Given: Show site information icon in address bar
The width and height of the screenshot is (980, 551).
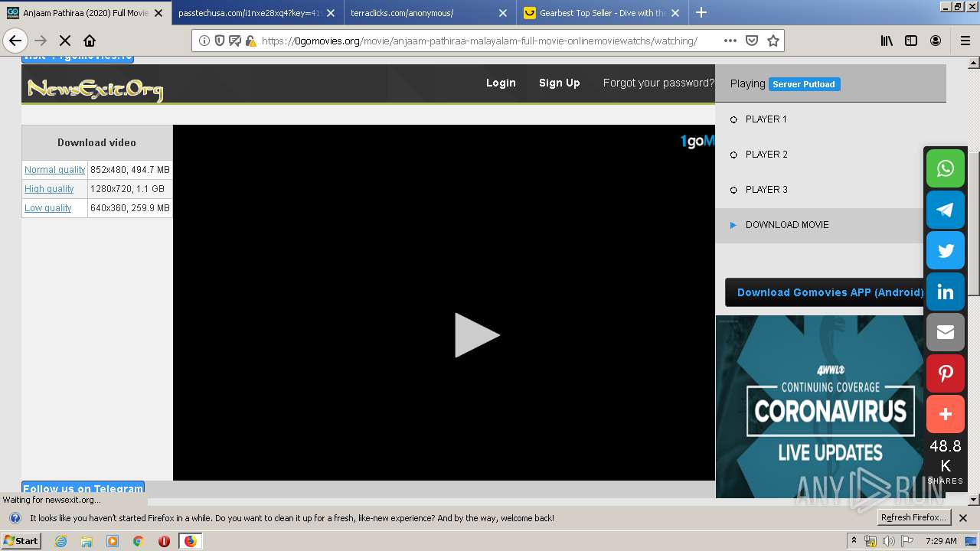Looking at the screenshot, I should 204,41.
